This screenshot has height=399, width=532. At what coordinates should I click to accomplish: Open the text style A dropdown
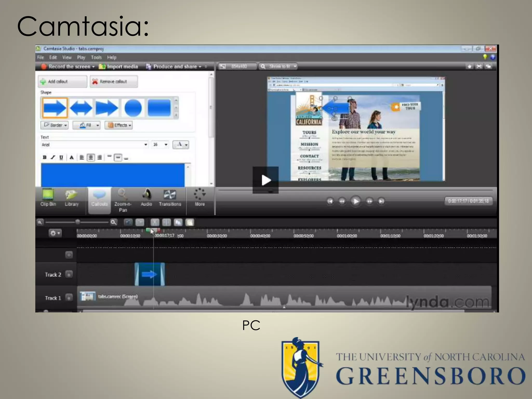pos(181,145)
